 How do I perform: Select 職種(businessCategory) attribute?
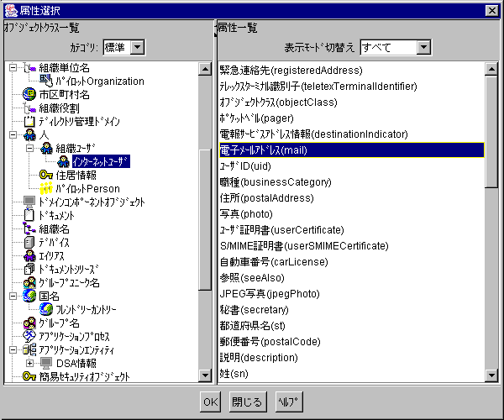pyautogui.click(x=351, y=182)
